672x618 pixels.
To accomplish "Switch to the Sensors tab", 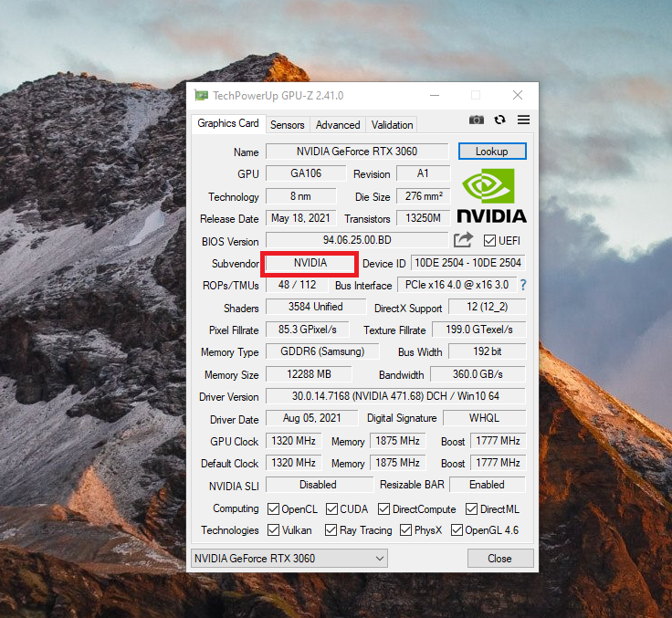I will coord(287,125).
